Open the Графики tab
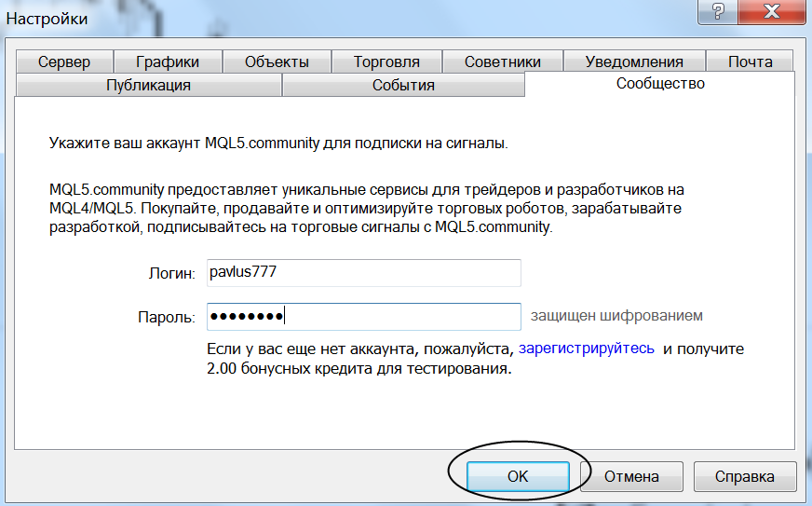Screen dimensions: 812x506 (x=168, y=62)
